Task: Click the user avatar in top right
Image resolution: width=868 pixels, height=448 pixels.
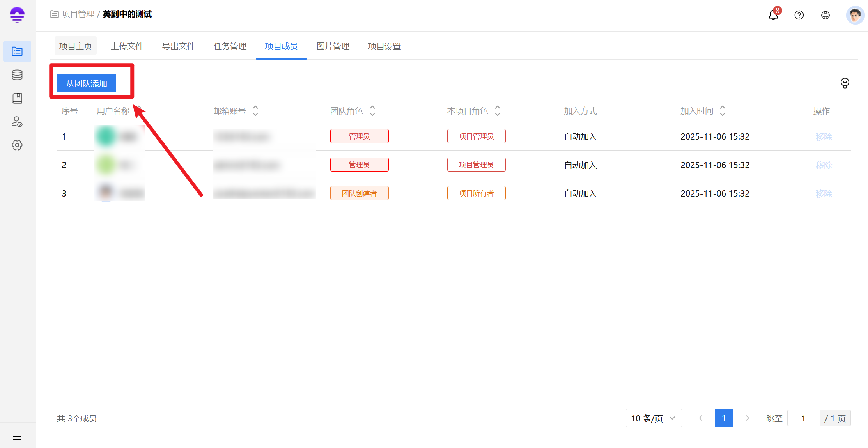Action: tap(855, 15)
